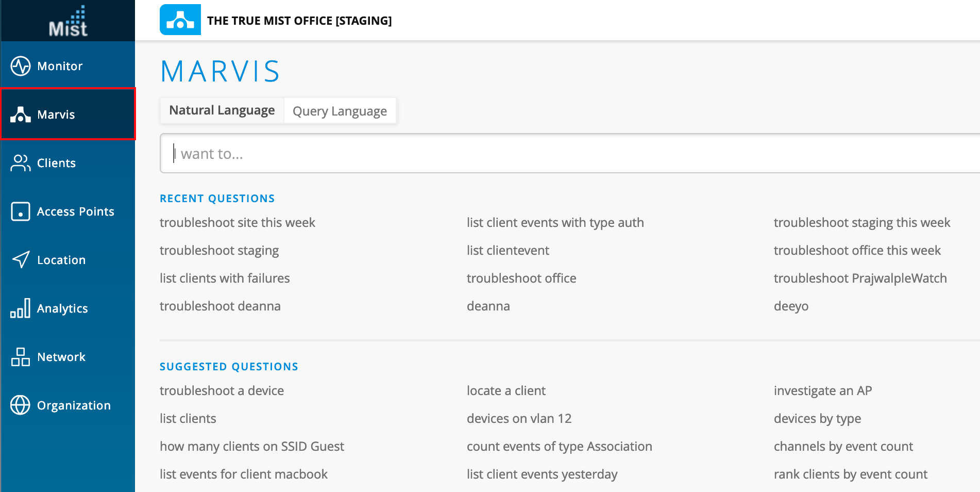Run recent question "troubleshoot site this week"

click(238, 223)
